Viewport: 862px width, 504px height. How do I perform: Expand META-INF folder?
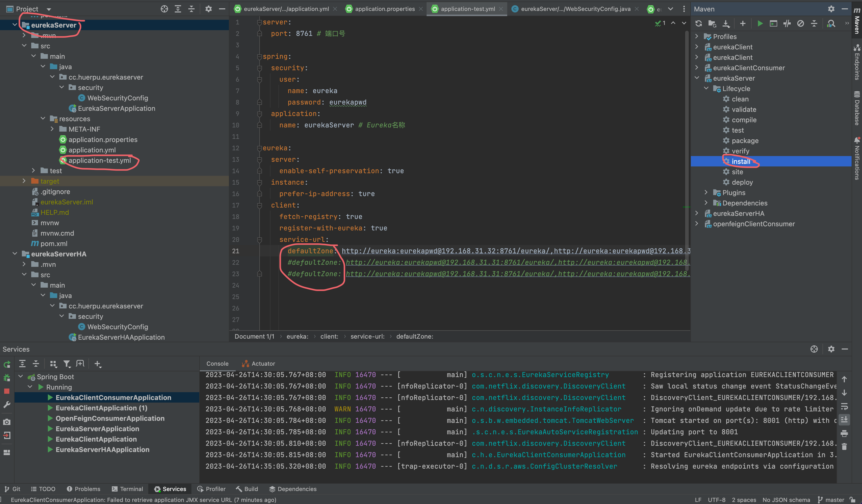(x=52, y=129)
